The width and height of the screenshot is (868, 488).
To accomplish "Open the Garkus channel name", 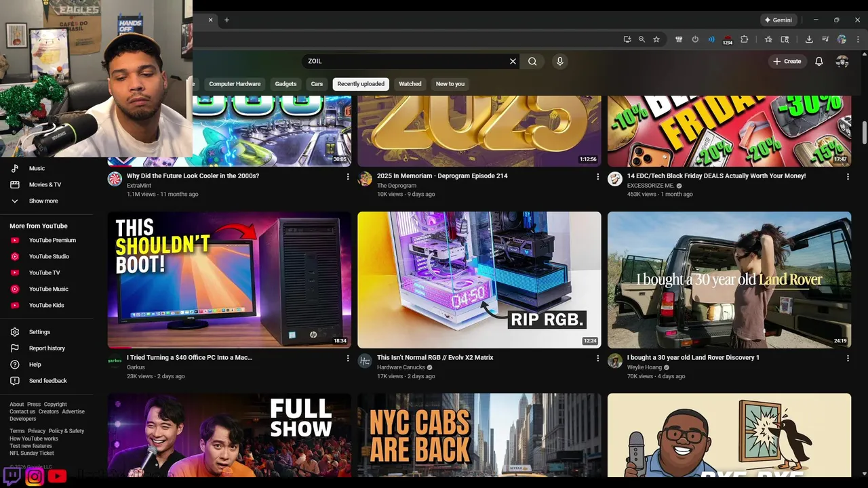I will click(136, 367).
